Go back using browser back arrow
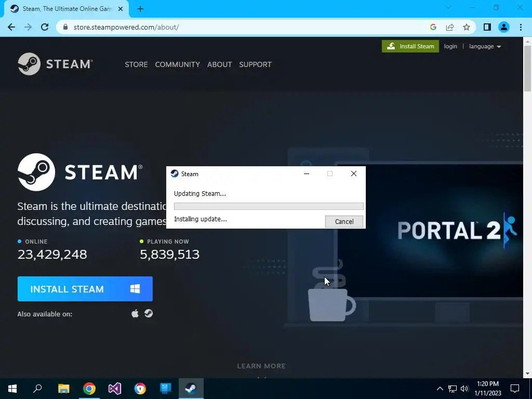The width and height of the screenshot is (532, 399). (x=11, y=27)
